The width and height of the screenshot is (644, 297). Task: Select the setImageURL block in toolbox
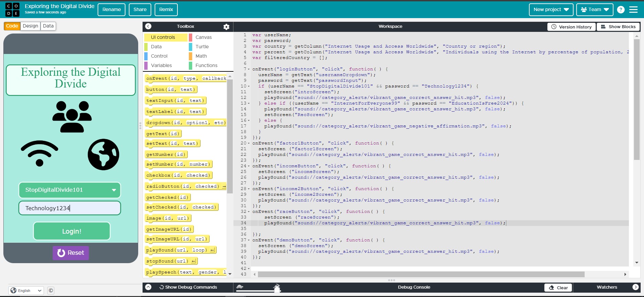pos(177,239)
